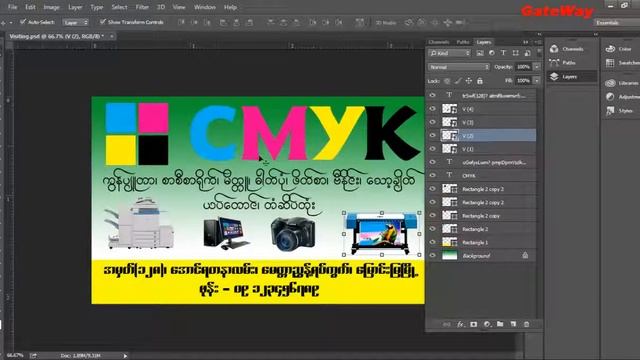640x360 pixels.
Task: Hide the V (4) layer
Action: (x=433, y=109)
